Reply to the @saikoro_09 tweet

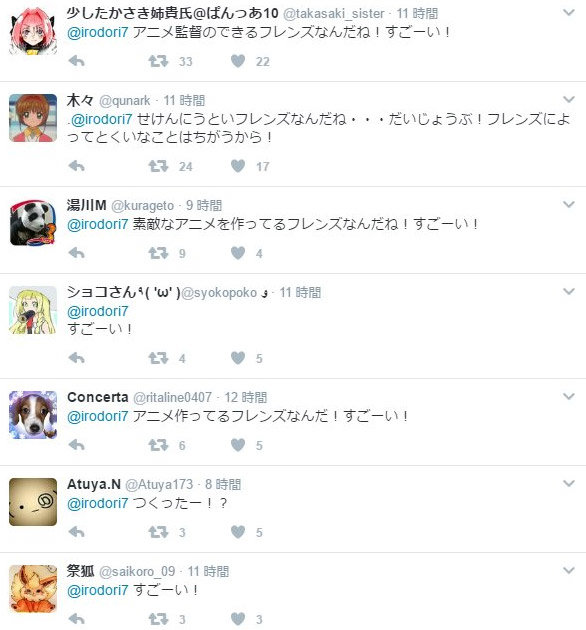[x=76, y=619]
